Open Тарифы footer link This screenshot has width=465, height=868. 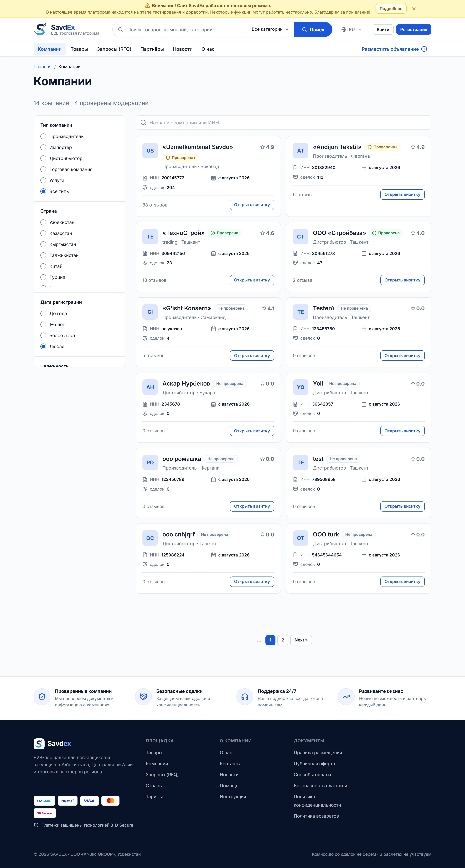coord(154,797)
